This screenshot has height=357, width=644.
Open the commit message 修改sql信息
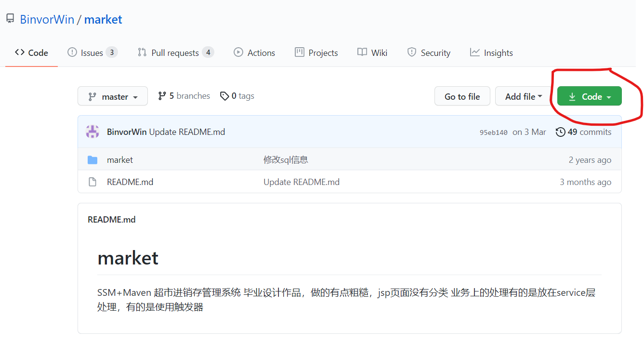(x=286, y=160)
